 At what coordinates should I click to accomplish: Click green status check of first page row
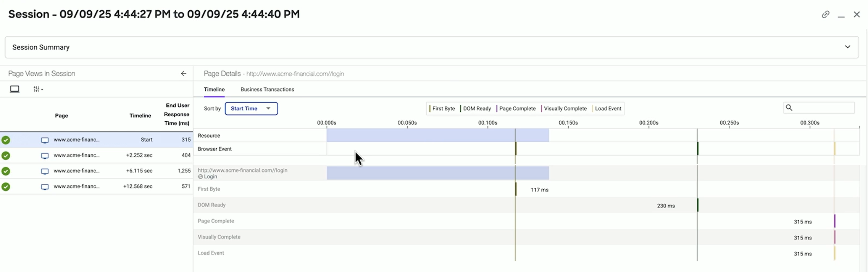click(x=6, y=140)
